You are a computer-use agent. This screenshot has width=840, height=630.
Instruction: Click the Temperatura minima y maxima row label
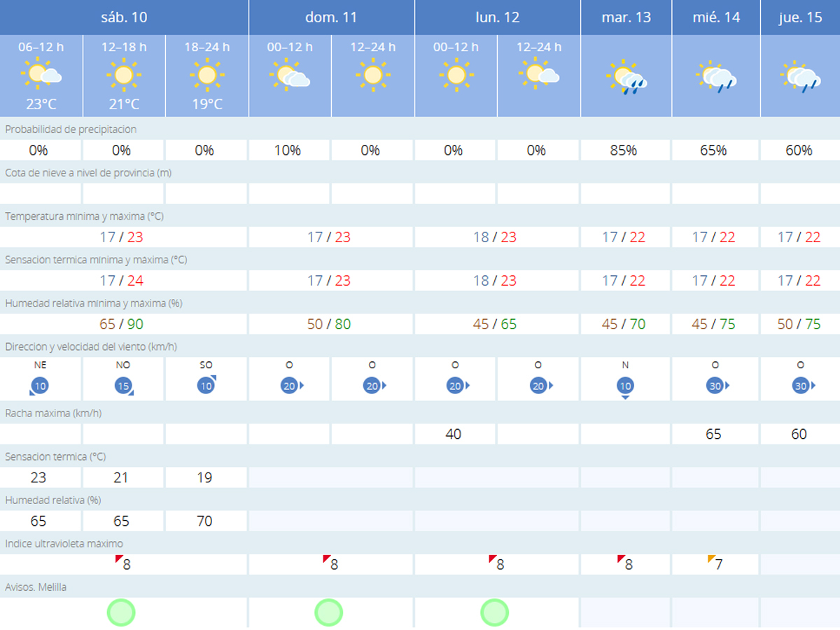(84, 216)
